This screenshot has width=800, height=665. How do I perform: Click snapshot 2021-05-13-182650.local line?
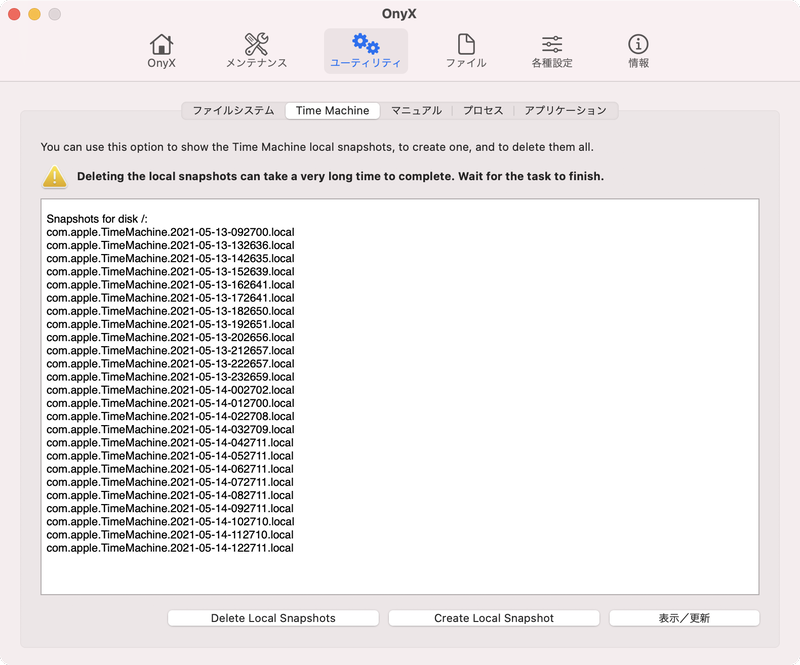point(170,311)
